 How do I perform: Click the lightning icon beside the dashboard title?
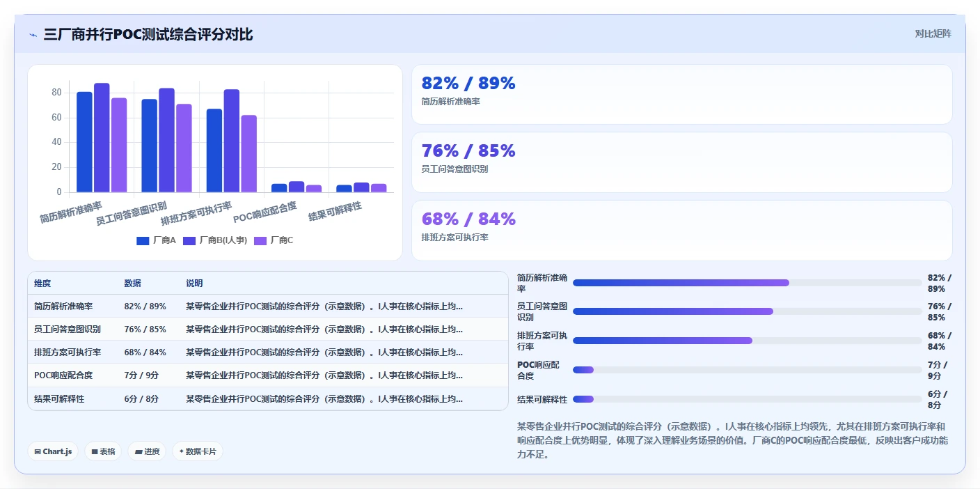point(33,35)
